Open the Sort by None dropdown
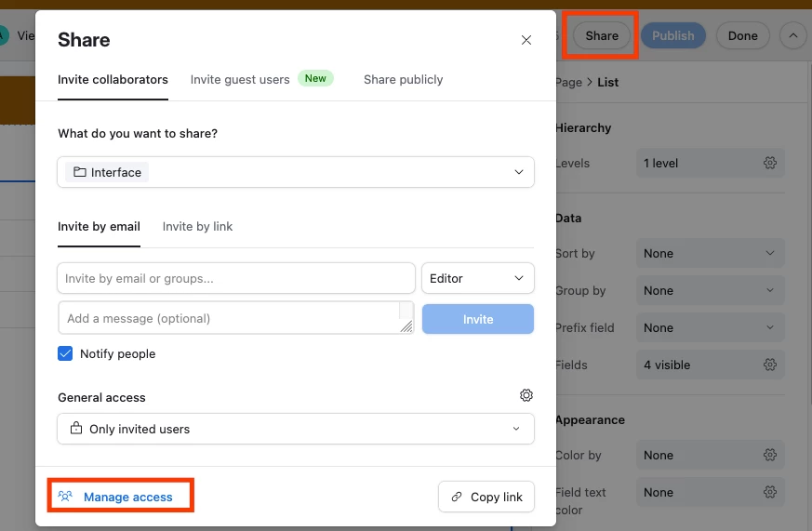812x531 pixels. [710, 253]
